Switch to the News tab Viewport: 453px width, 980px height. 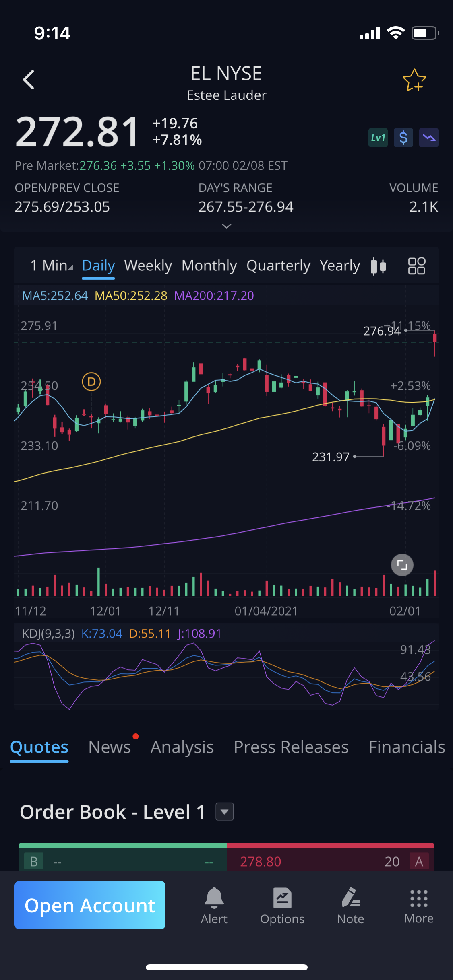point(110,747)
